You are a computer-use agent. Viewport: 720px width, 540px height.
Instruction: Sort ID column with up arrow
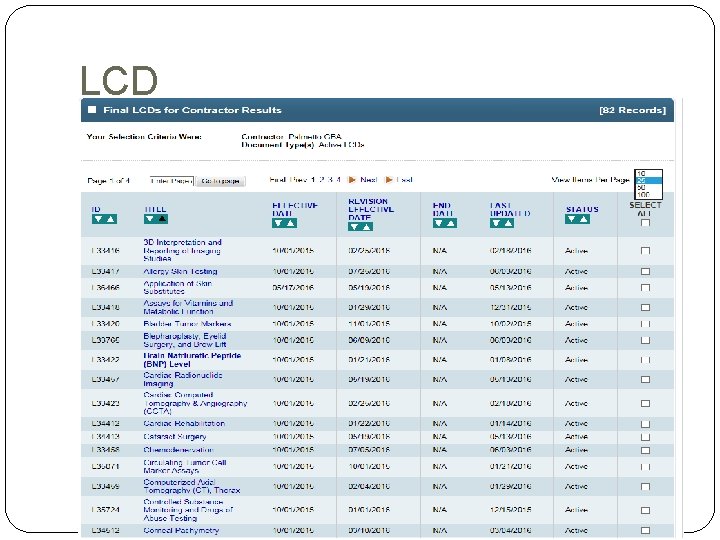tap(111, 219)
